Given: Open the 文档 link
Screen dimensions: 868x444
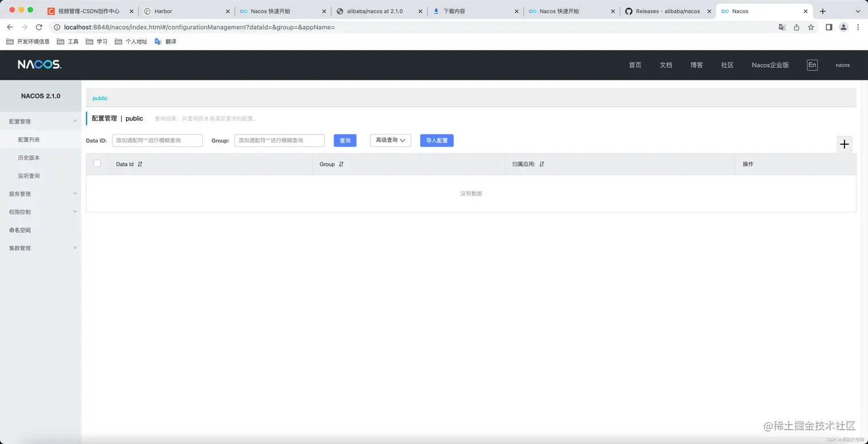Looking at the screenshot, I should pos(666,65).
